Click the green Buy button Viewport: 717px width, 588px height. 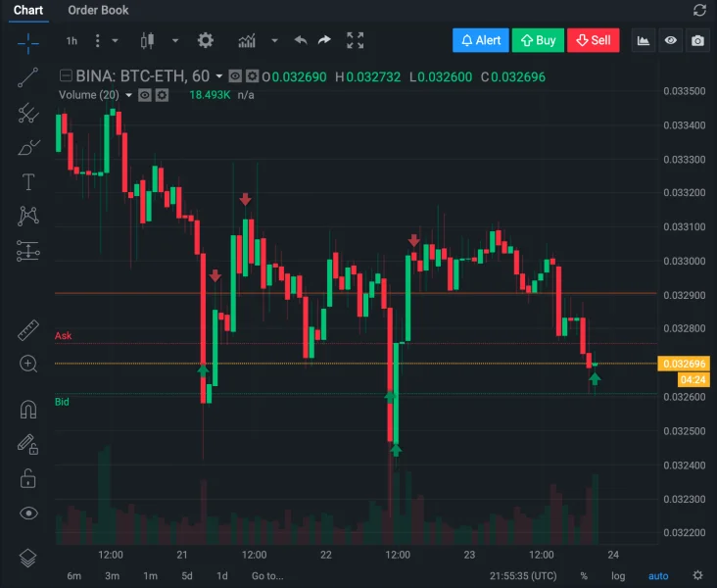coord(538,40)
